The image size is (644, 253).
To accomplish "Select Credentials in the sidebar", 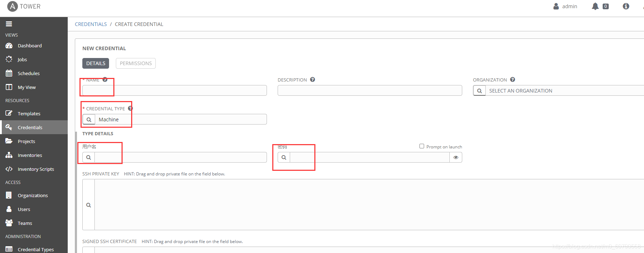I will coord(30,127).
